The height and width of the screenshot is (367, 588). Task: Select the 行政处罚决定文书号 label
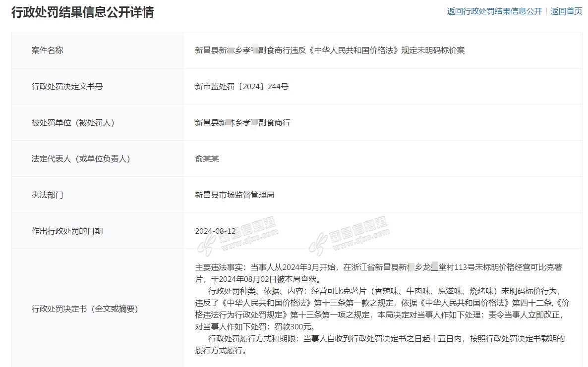pyautogui.click(x=67, y=86)
